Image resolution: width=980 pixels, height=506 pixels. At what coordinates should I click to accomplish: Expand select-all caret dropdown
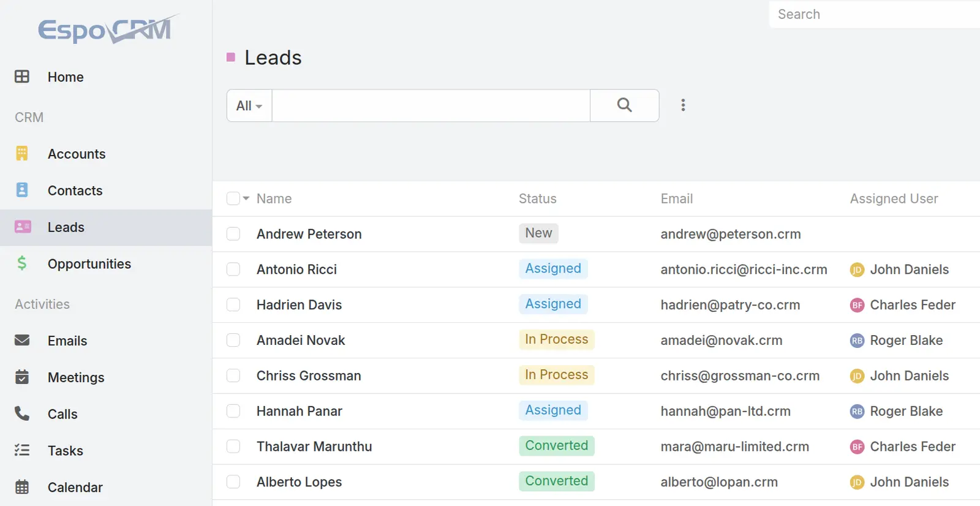pos(246,198)
